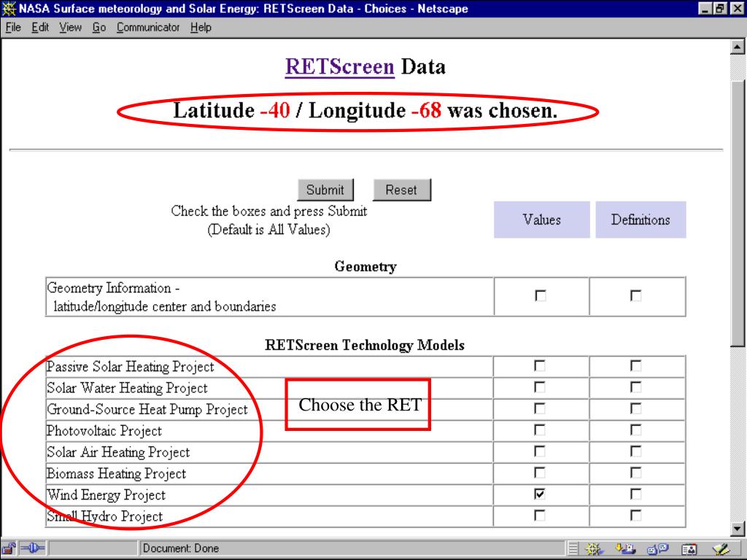The image size is (747, 560).
Task: Check Definitions for Photovoltaic Project
Action: point(635,430)
